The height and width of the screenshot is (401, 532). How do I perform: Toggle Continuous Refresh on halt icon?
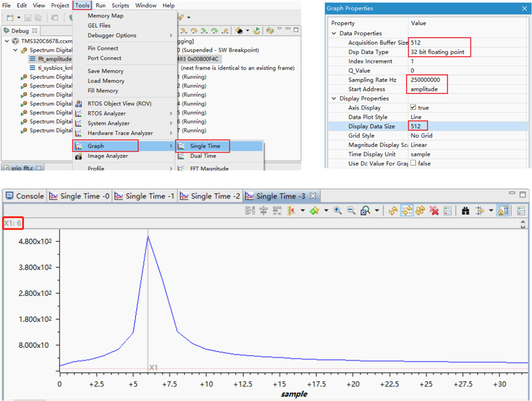(407, 210)
